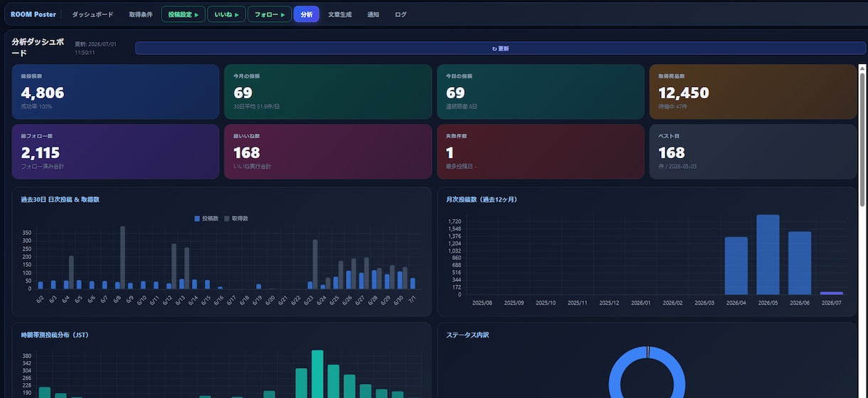Open the 投稿設定 ▶ tab

[x=183, y=14]
